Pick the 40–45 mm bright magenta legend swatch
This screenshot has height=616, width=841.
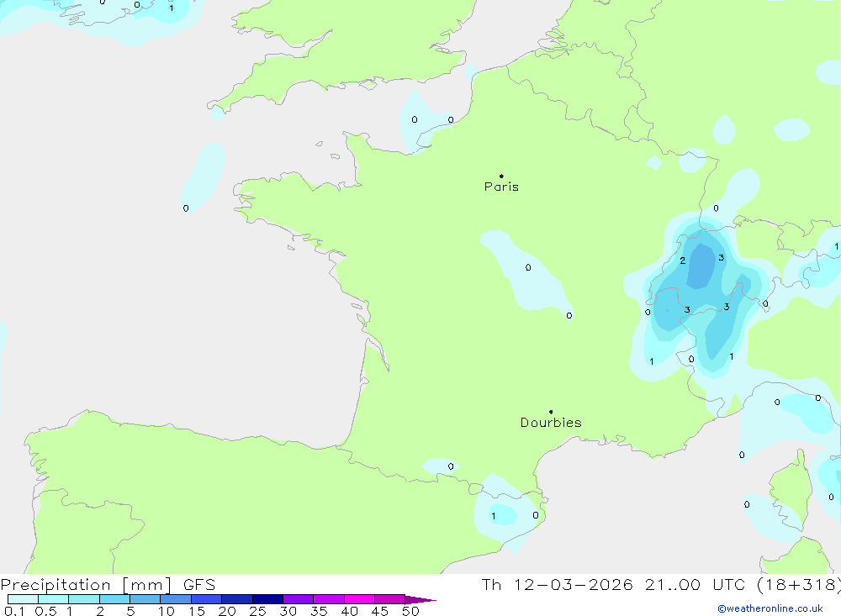click(x=359, y=599)
